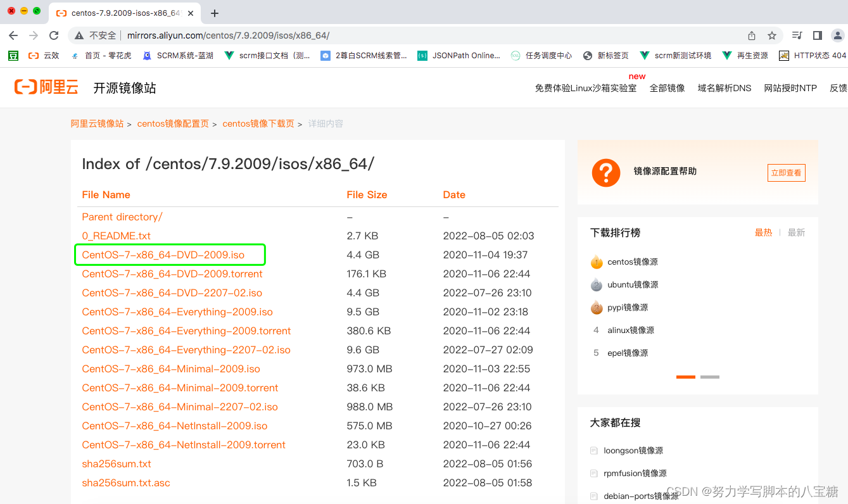Screen dimensions: 848x504
Task: Open loongson镜像源 in popular searches
Action: [x=633, y=450]
